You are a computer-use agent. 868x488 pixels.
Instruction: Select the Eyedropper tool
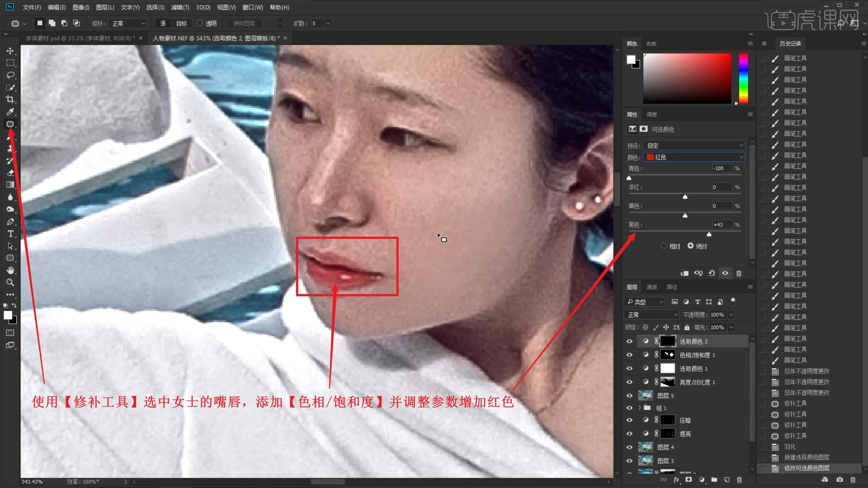10,112
